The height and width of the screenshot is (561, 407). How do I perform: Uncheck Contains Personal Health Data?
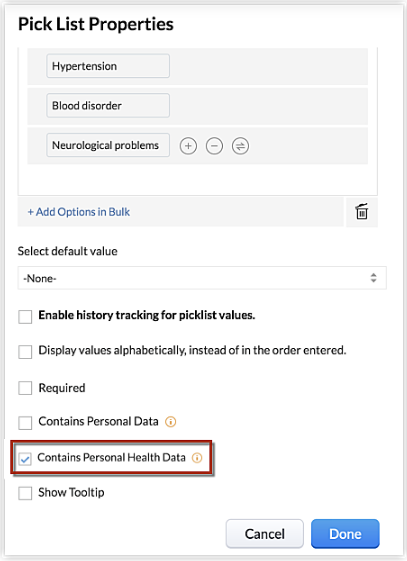(x=25, y=459)
